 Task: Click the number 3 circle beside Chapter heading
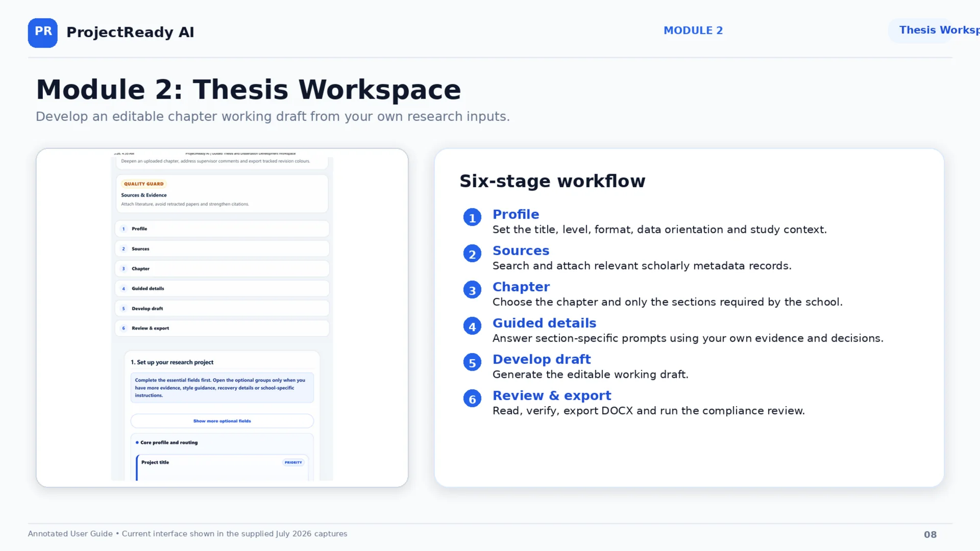[472, 290]
